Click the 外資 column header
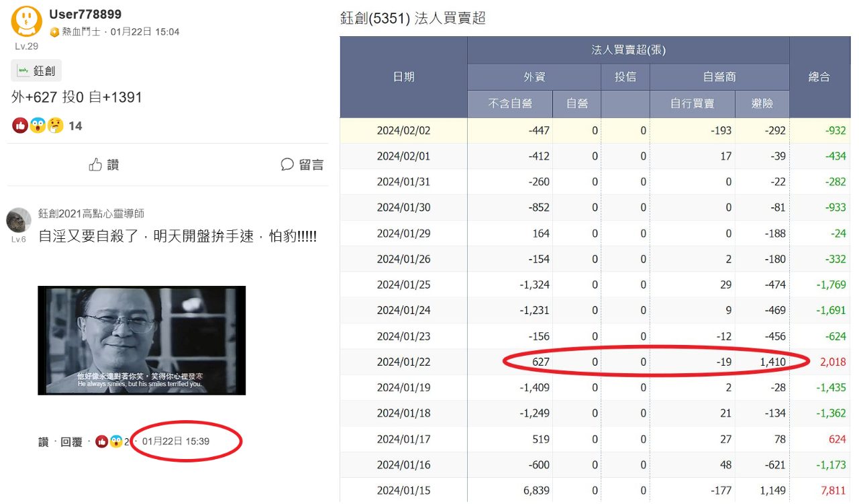 coord(534,77)
